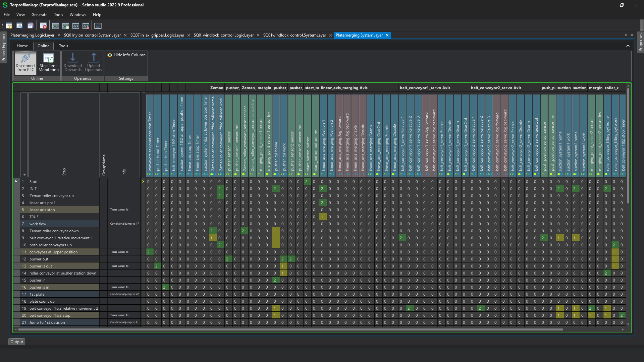Select the 'work flow' step row
The height and width of the screenshot is (362, 644).
64,224
